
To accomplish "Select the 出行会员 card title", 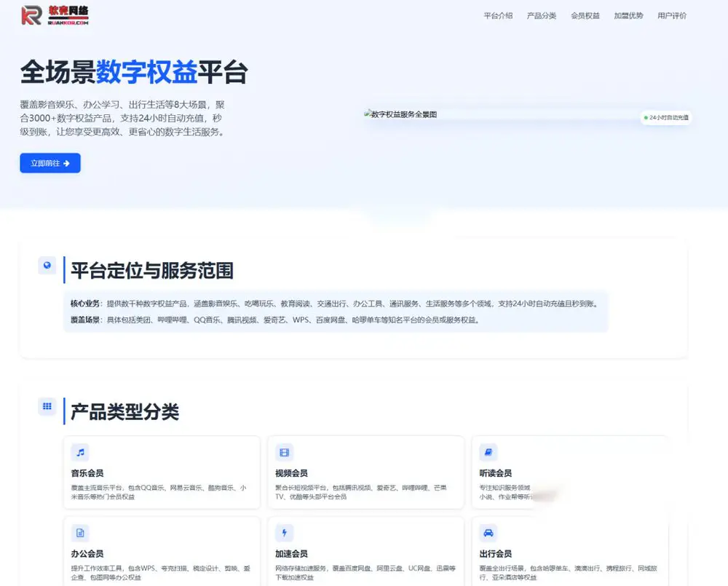I will 495,553.
